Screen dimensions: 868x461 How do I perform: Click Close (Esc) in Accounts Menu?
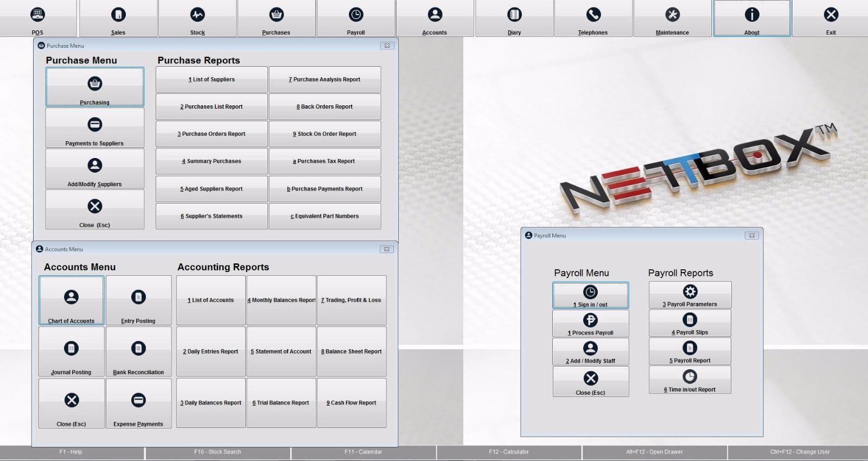pyautogui.click(x=71, y=403)
